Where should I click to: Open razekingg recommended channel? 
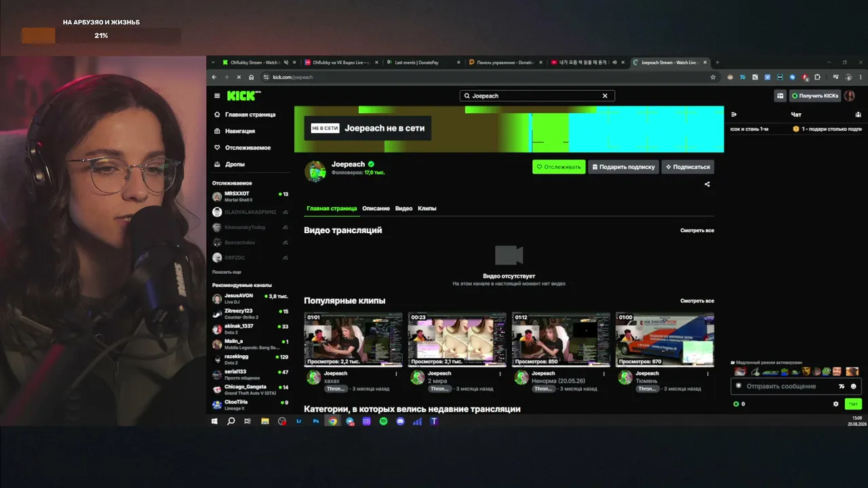tap(250, 359)
